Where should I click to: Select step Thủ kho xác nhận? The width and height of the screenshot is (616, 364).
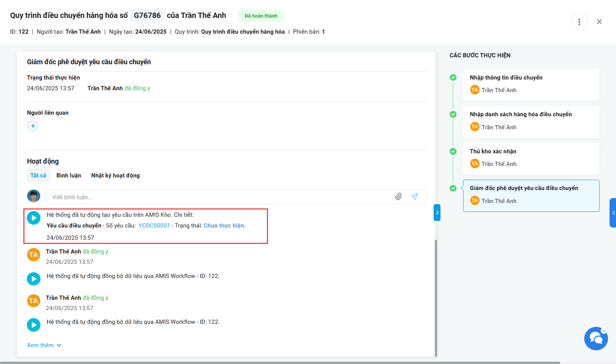point(531,159)
